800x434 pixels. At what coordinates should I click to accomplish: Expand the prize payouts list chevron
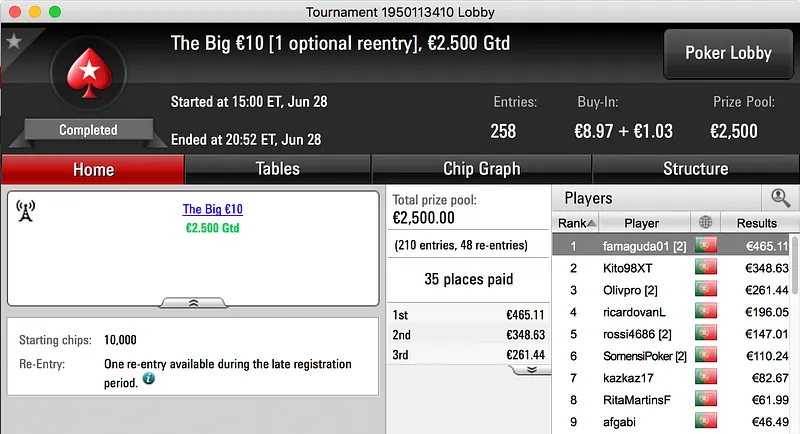pos(531,369)
